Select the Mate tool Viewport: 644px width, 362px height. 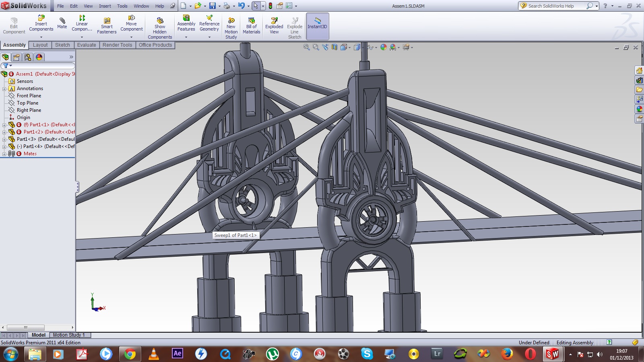coord(62,23)
